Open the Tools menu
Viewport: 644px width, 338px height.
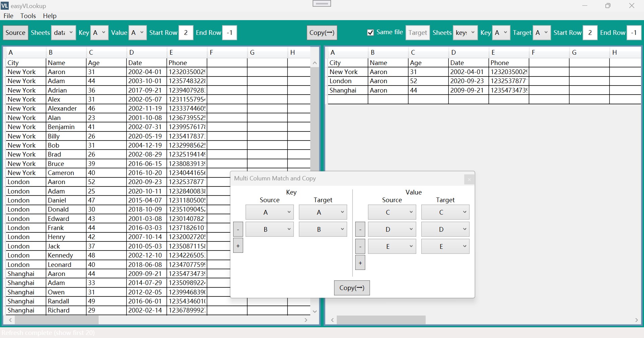tap(28, 16)
